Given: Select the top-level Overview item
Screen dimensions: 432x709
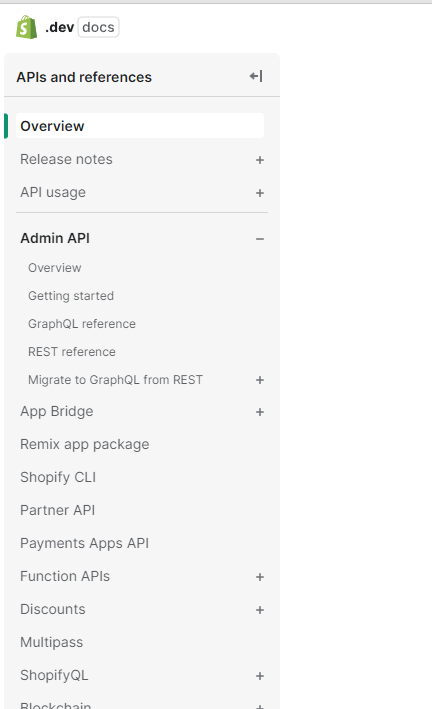Looking at the screenshot, I should pyautogui.click(x=140, y=126).
